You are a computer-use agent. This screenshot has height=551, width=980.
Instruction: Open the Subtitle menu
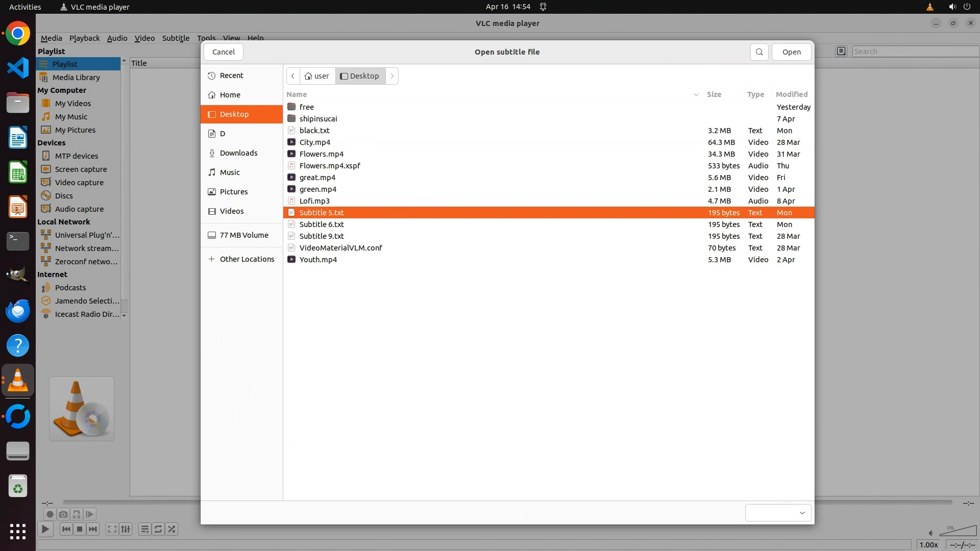click(176, 38)
